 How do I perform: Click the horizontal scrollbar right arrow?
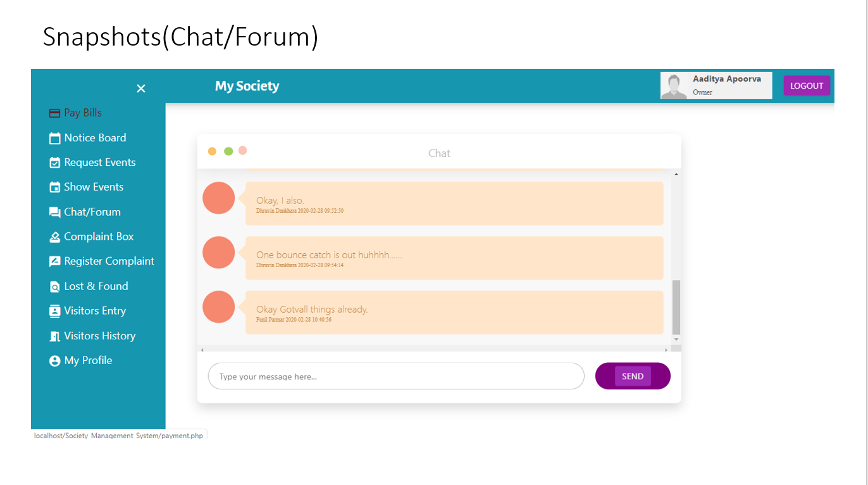[666, 350]
